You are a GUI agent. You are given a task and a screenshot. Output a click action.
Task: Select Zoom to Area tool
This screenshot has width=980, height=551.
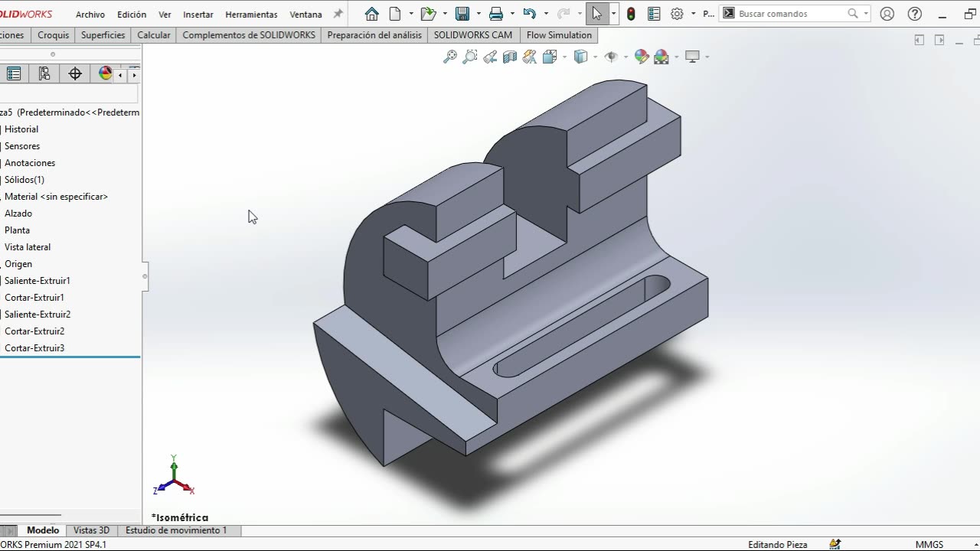pos(470,57)
